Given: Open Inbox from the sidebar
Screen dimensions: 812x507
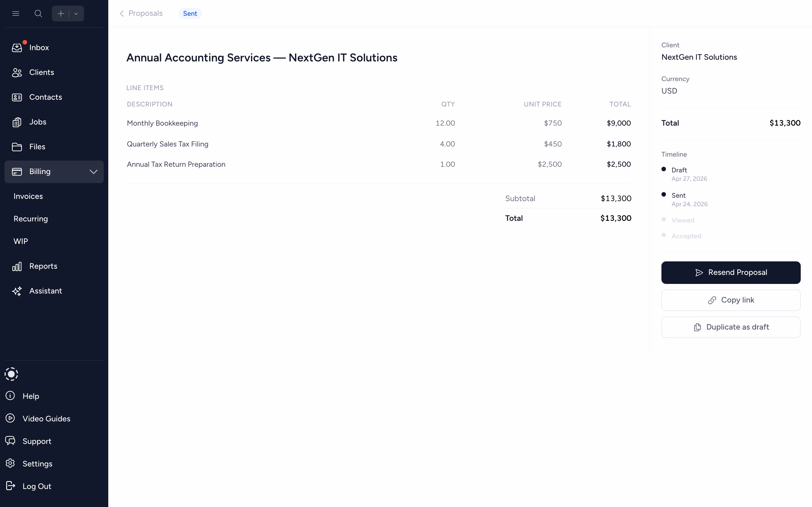Looking at the screenshot, I should tap(39, 48).
